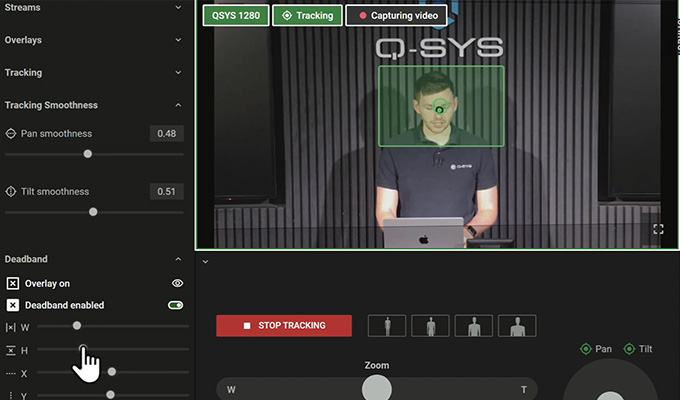Click the Pan smoothness slider handle
The width and height of the screenshot is (680, 400).
point(88,154)
